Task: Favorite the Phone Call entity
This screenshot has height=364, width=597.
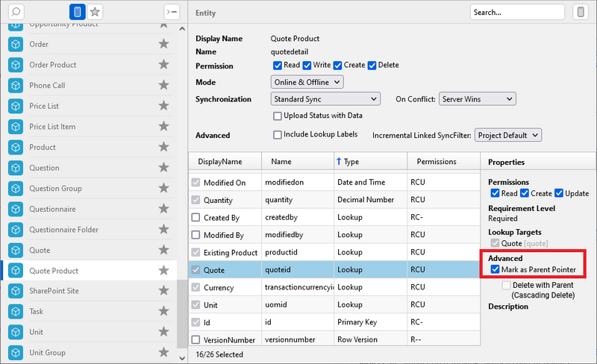Action: coord(163,86)
